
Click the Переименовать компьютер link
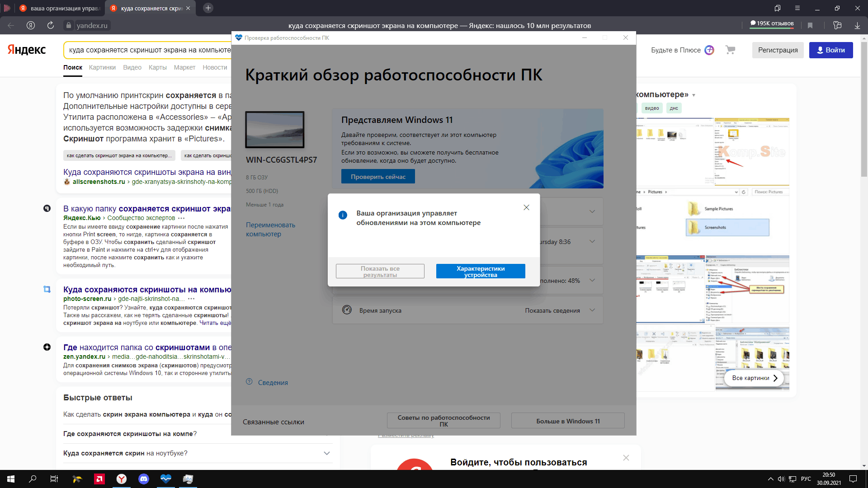pyautogui.click(x=270, y=230)
